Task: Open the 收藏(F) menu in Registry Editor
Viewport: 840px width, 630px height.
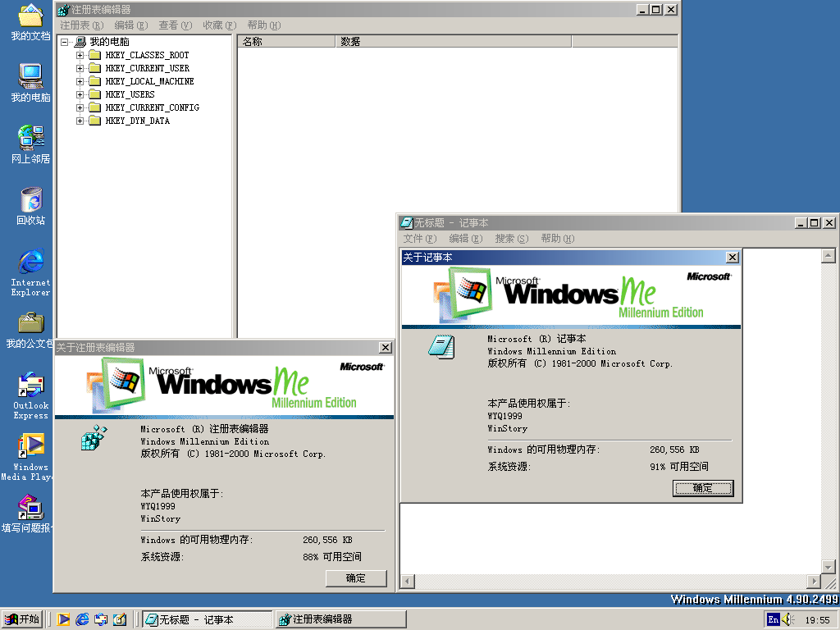Action: (x=220, y=25)
